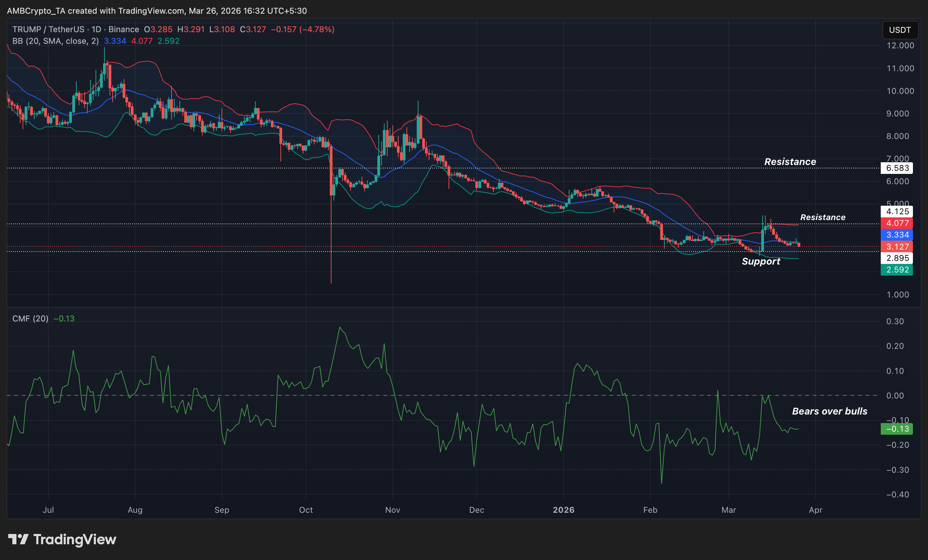The height and width of the screenshot is (560, 928).
Task: Click the Nov label on the time axis
Action: pos(392,510)
